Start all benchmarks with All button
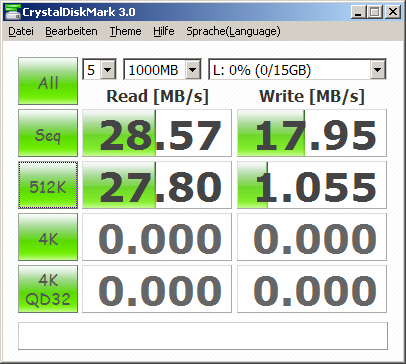Screen dimensions: 406x364 [48, 81]
